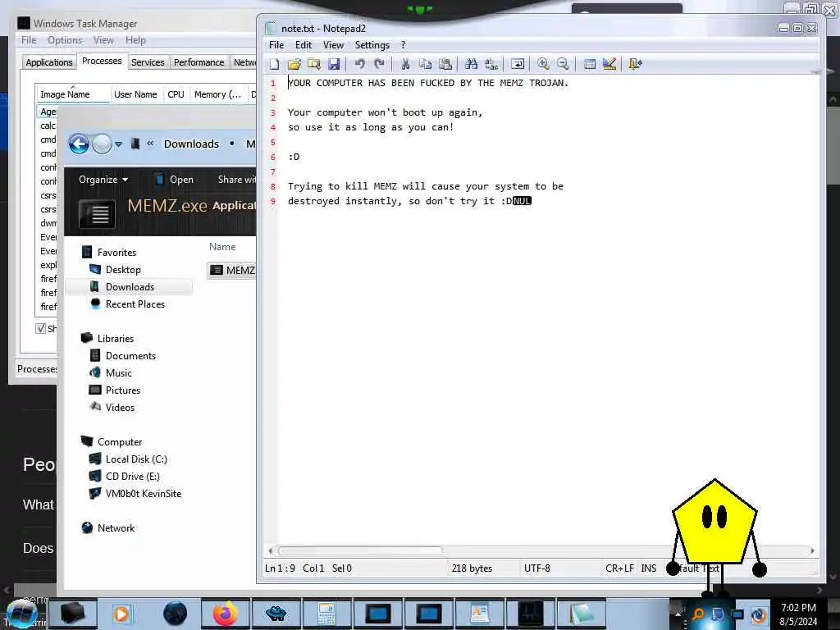The height and width of the screenshot is (630, 840).
Task: Click UTF-8 encoding in Notepad2 status bar
Action: 536,568
